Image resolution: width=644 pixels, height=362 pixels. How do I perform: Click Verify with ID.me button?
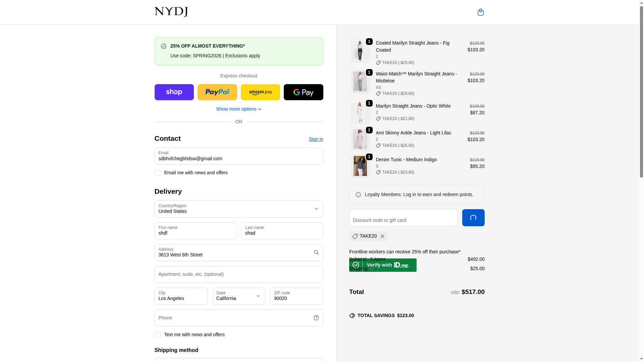[383, 265]
